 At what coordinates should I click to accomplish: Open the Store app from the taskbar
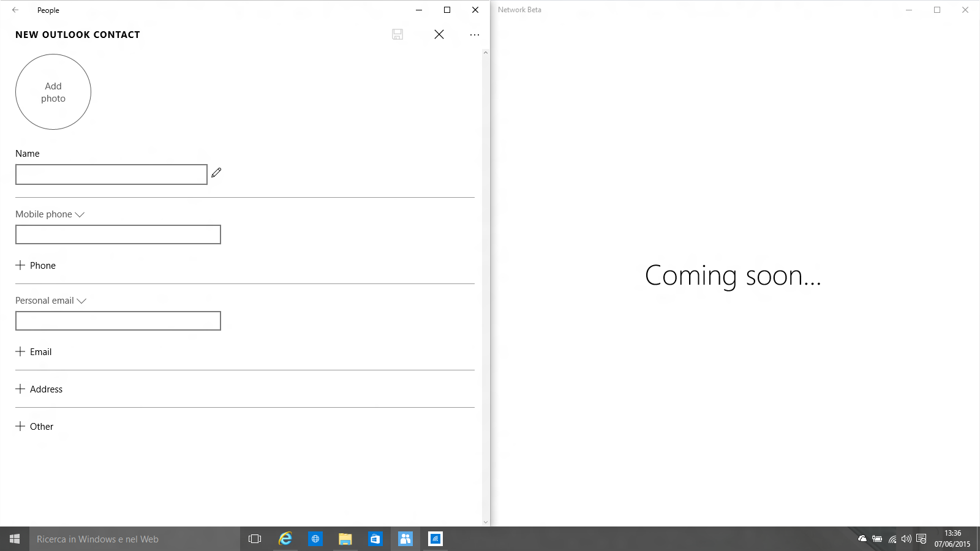[375, 539]
